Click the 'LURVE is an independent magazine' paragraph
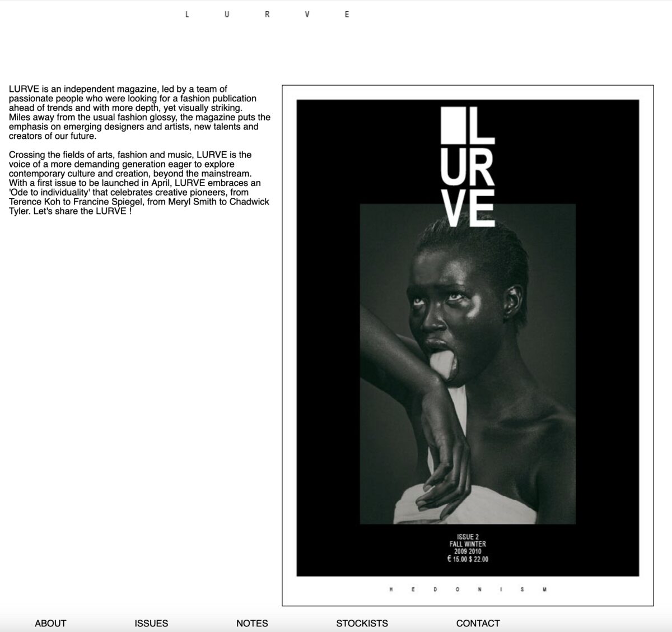The image size is (672, 632). click(x=139, y=112)
